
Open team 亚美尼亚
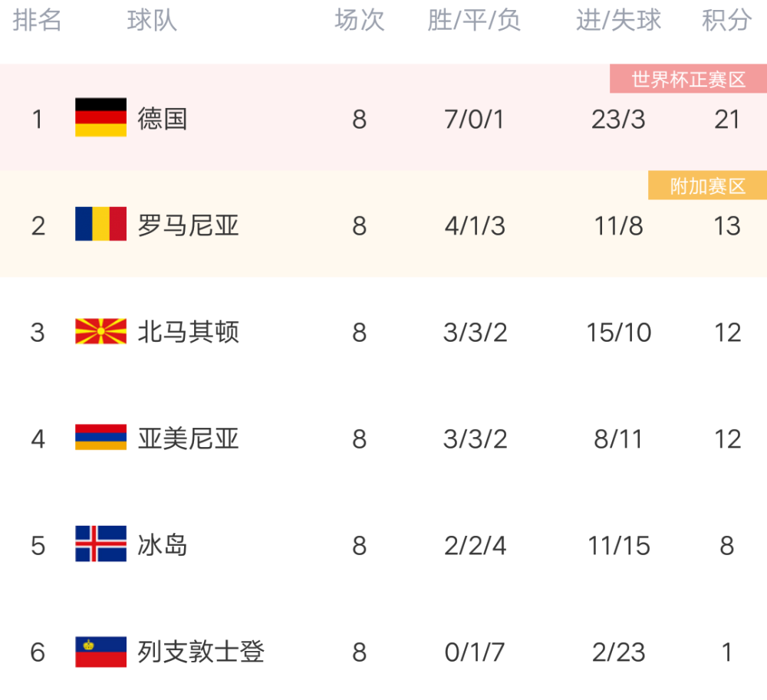pos(189,439)
